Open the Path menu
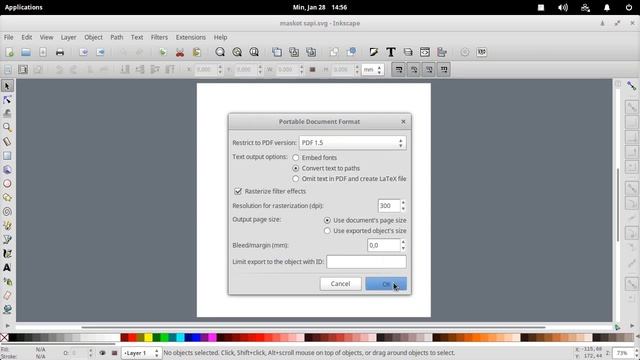This screenshot has width=640, height=360. (116, 37)
